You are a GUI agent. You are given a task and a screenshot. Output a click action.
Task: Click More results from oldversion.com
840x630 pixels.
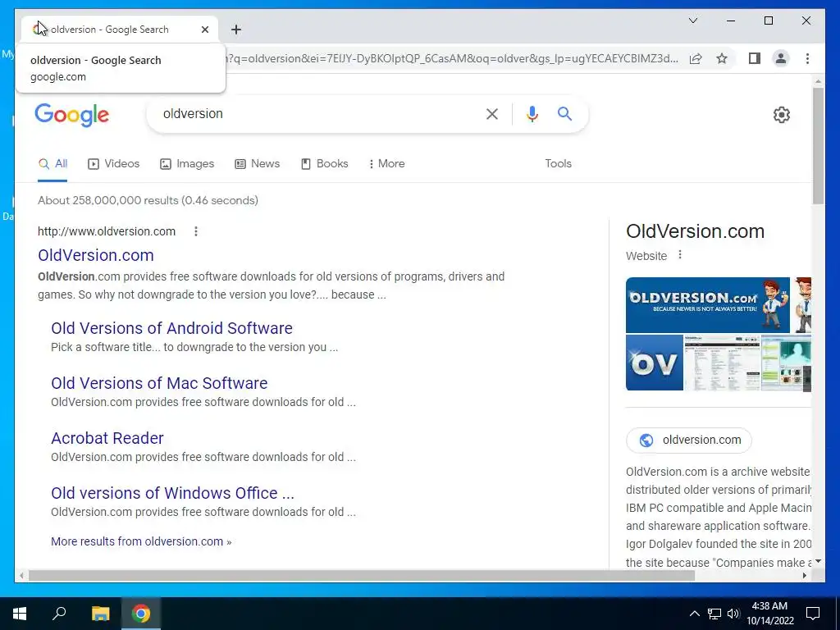point(141,541)
